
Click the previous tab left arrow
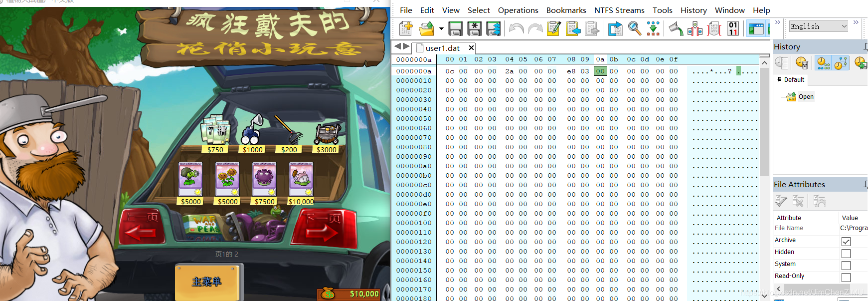pyautogui.click(x=397, y=46)
